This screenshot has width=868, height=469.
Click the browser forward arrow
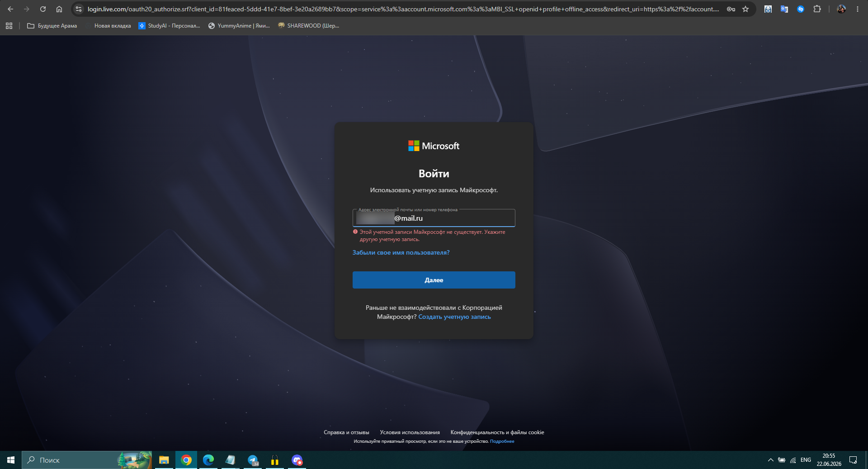coord(27,9)
